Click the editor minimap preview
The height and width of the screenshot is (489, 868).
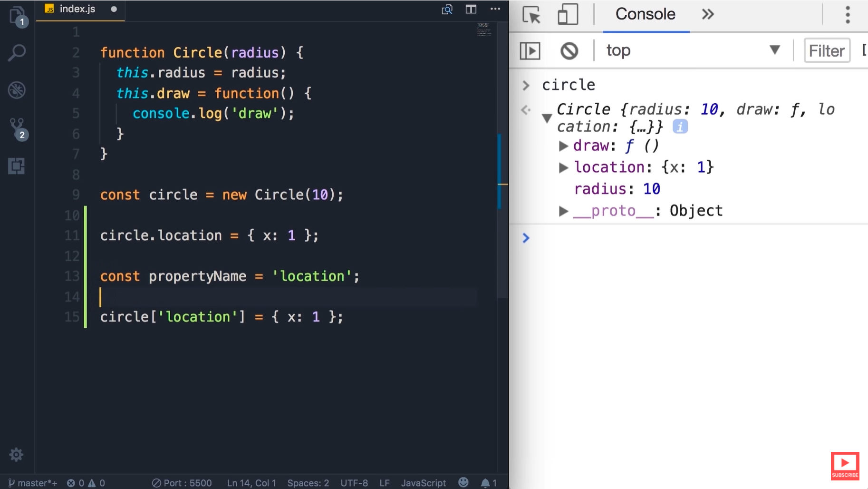(484, 29)
